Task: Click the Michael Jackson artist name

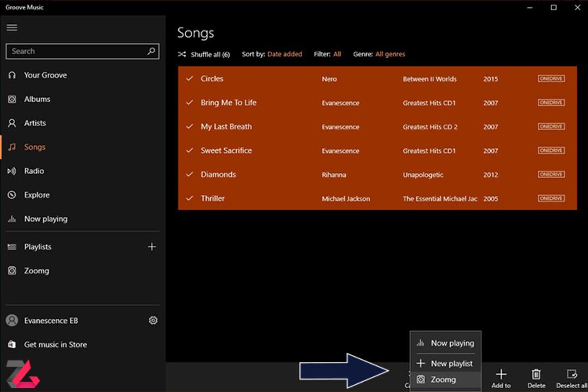Action: [x=346, y=199]
